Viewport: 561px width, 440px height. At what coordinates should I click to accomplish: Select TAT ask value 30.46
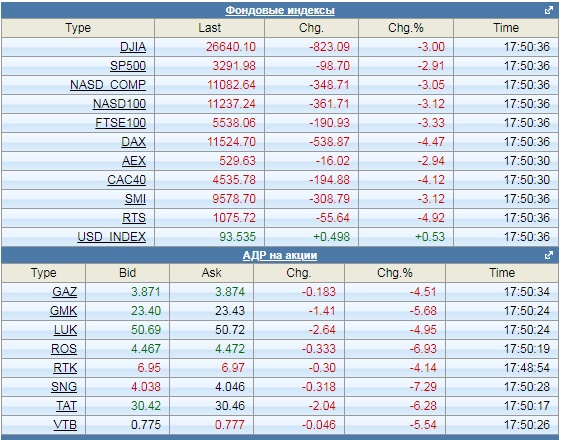[x=230, y=405]
